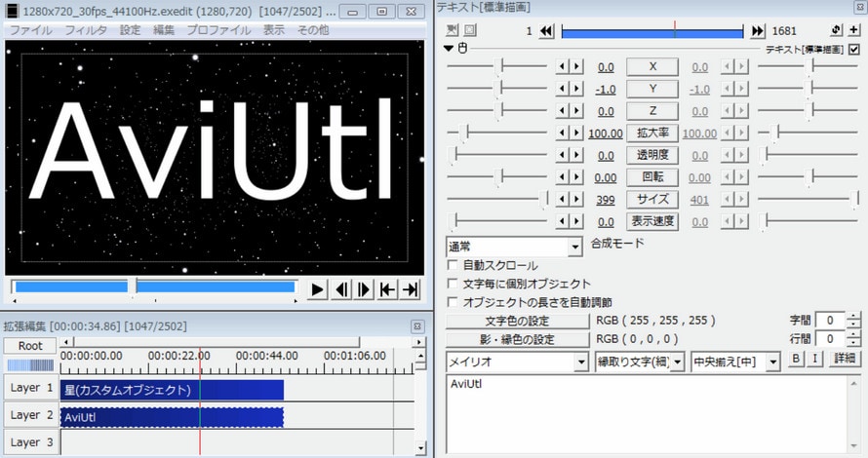Click the 拡大率 parameter button
Screen dimensions: 868x458
tap(652, 133)
